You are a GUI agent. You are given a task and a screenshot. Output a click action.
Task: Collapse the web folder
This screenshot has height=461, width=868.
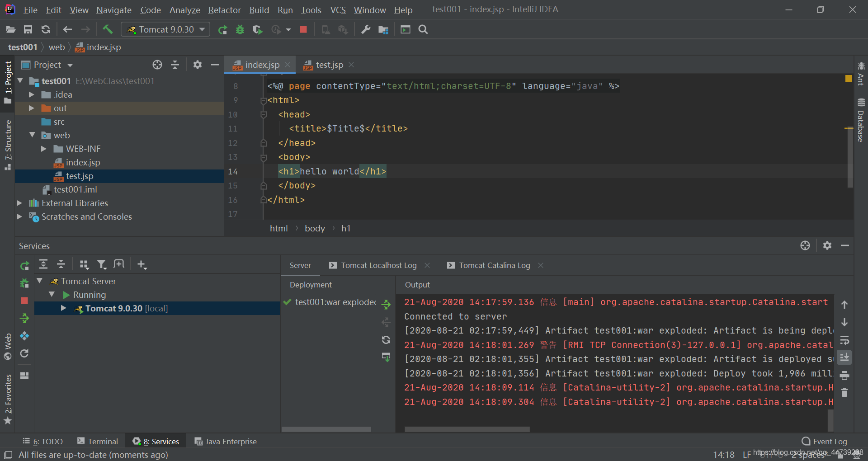point(32,135)
